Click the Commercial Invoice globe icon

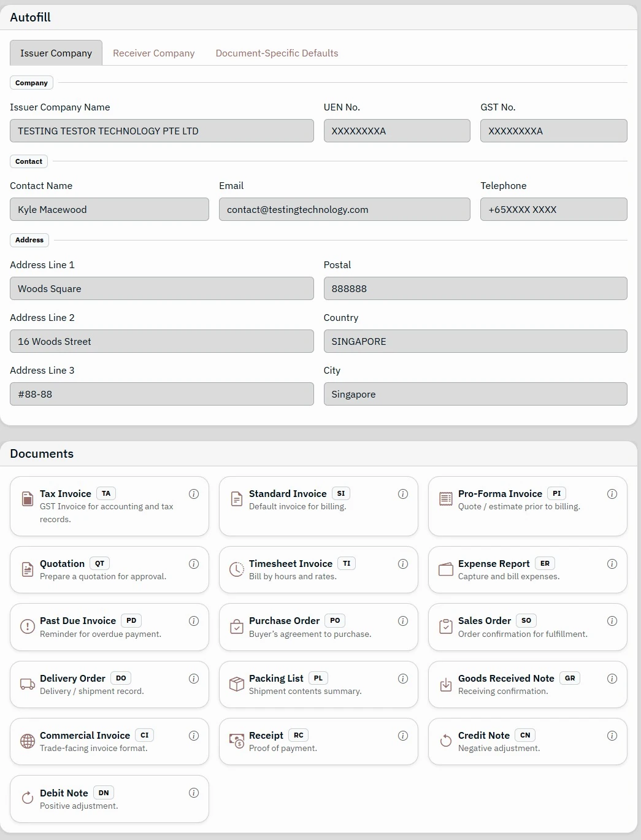click(28, 741)
